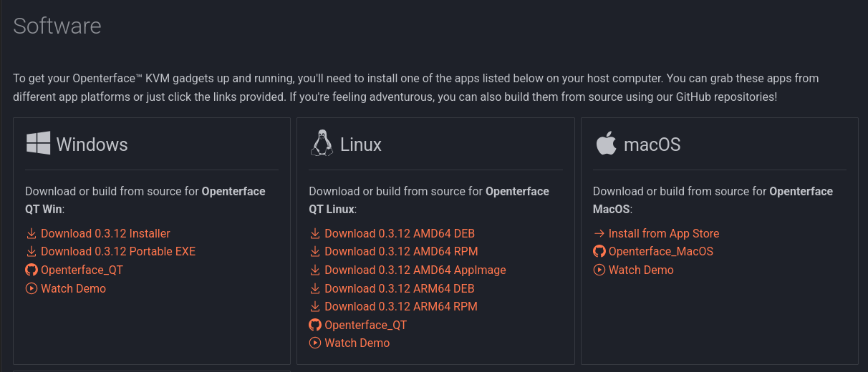
Task: Click the intro paragraph about KVM gadgets
Action: coord(416,87)
